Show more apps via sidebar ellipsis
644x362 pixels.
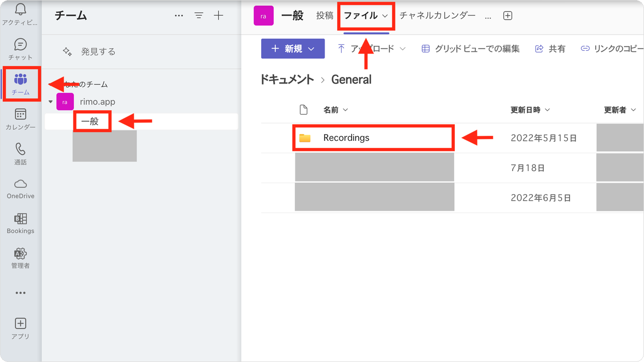point(20,293)
